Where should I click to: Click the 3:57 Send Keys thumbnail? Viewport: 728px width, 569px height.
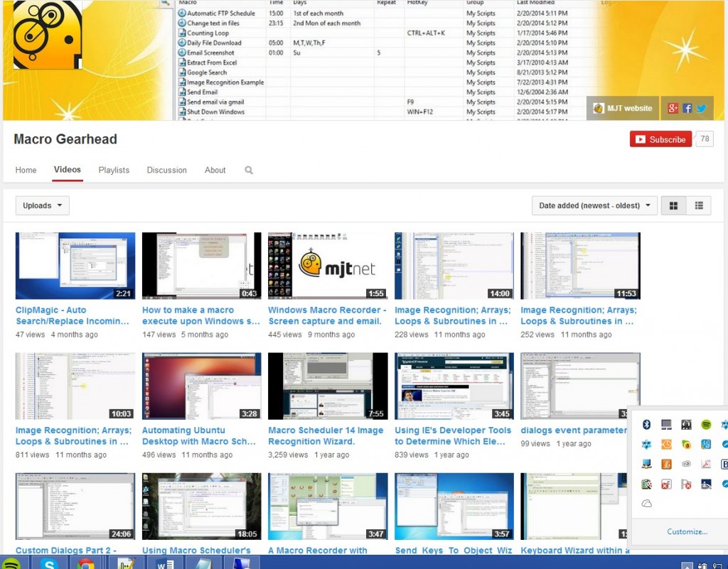pos(454,506)
